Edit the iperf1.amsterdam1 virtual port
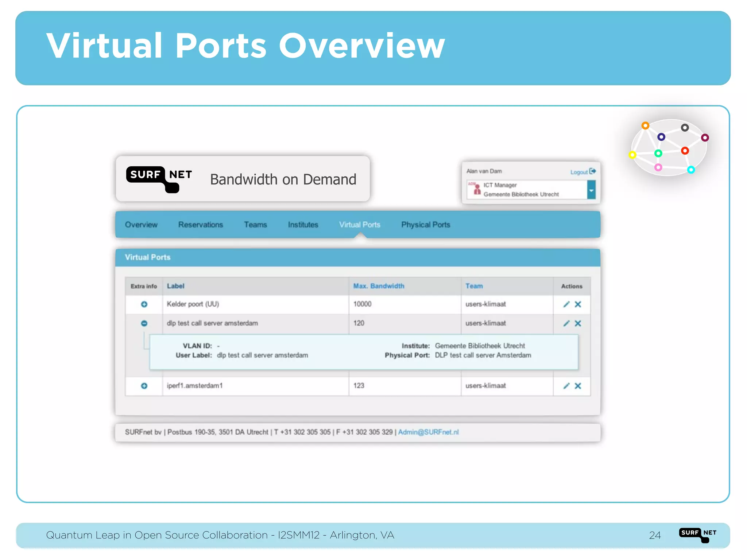Screen dimensions: 747x560 click(566, 386)
